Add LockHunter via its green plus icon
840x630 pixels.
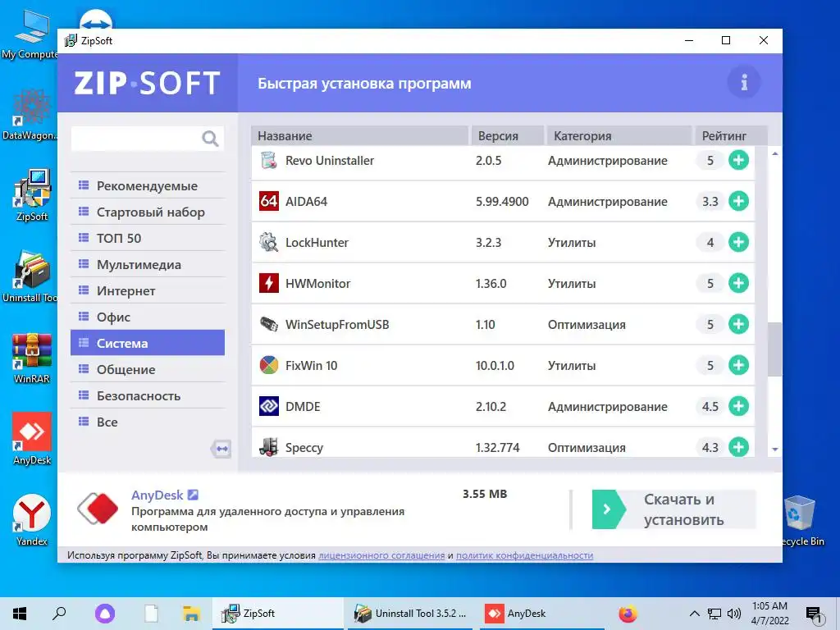(x=738, y=242)
